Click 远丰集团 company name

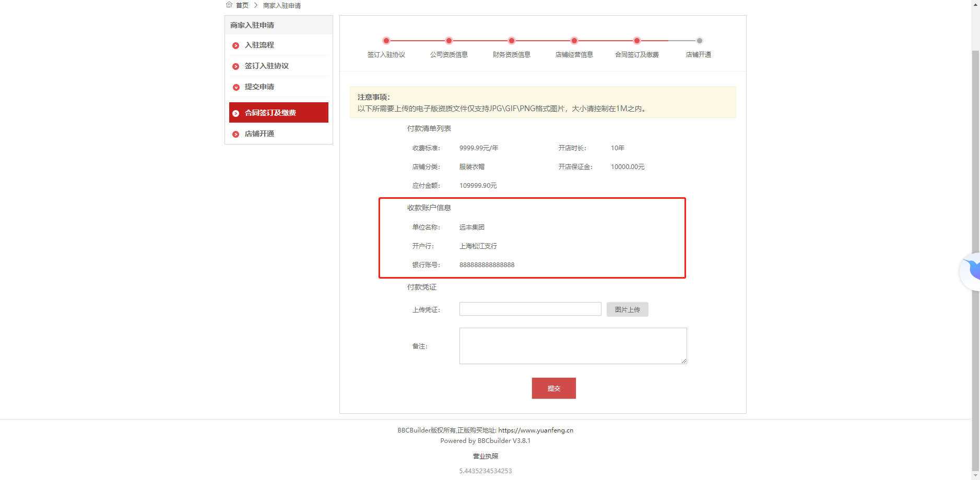472,227
